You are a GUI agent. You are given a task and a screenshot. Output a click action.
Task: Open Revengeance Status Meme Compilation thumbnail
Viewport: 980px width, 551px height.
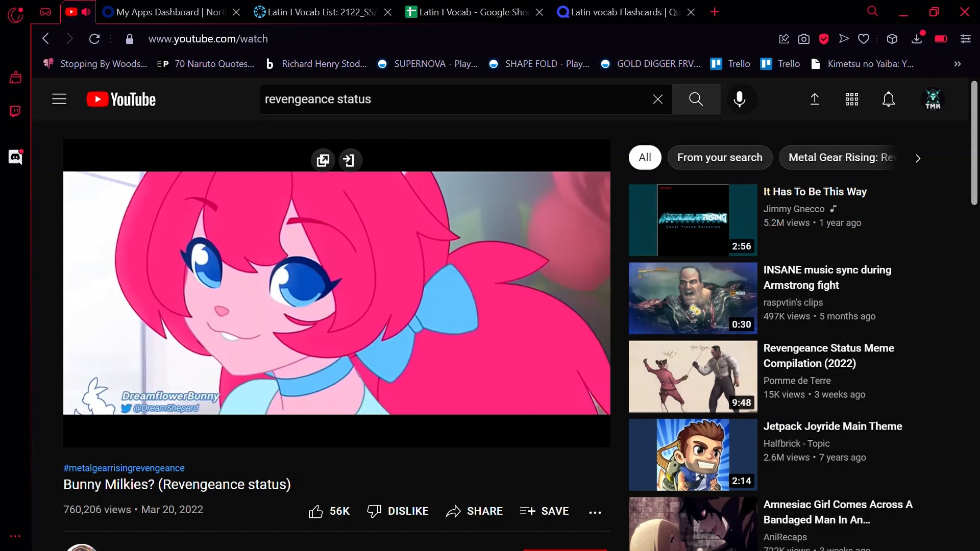[693, 377]
